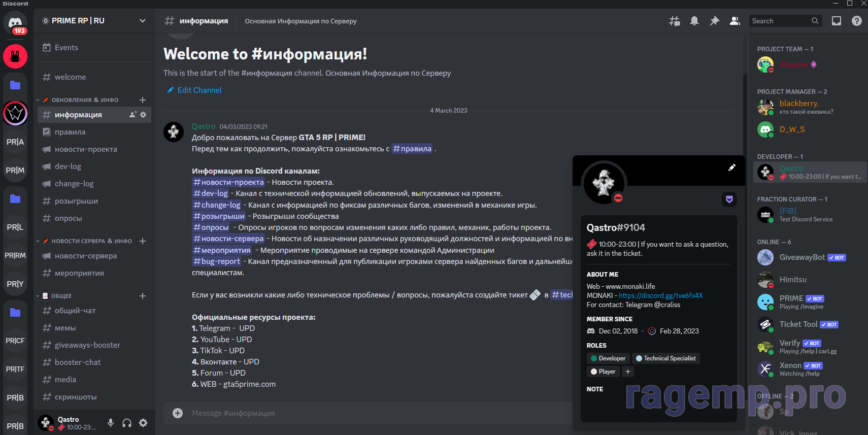The height and width of the screenshot is (435, 868).
Task: Open the dev-log channel in sidebar
Action: (x=94, y=166)
